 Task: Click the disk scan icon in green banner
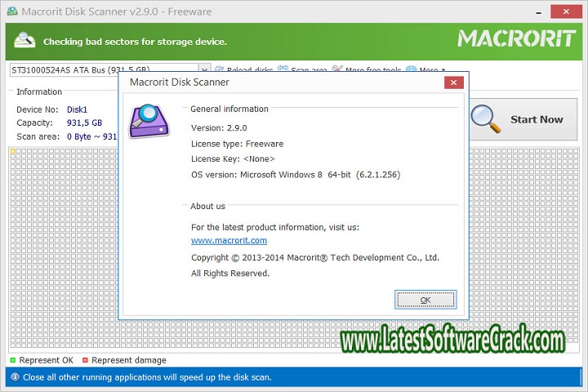coord(24,40)
